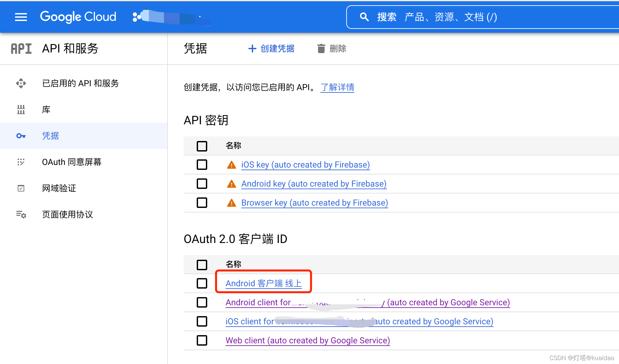Click the warning triangle beside iOS key

[231, 165]
